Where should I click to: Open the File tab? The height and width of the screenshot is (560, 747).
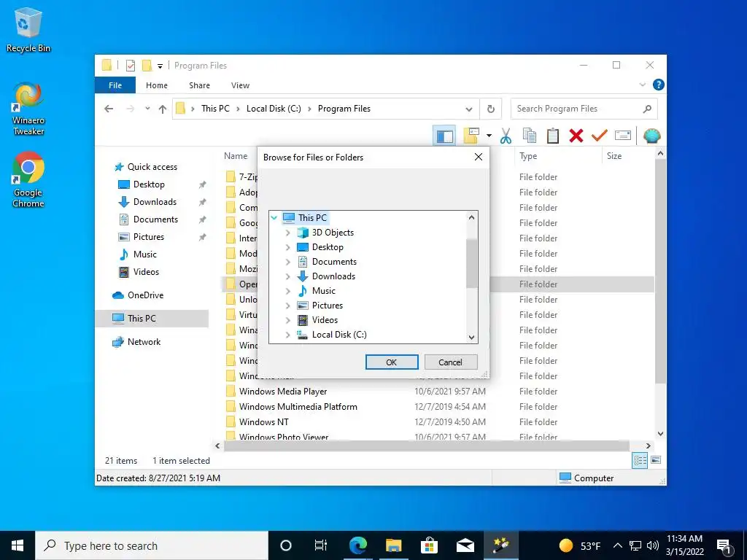115,85
